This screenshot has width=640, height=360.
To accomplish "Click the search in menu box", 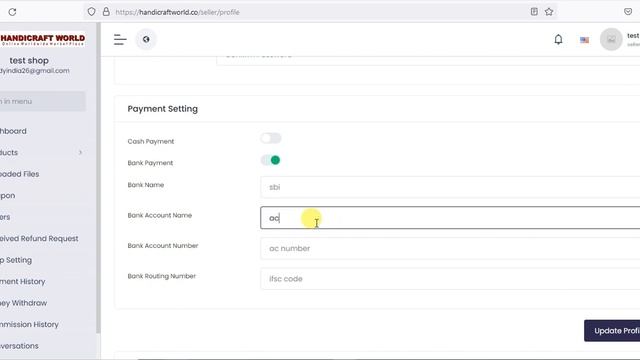I will (42, 101).
